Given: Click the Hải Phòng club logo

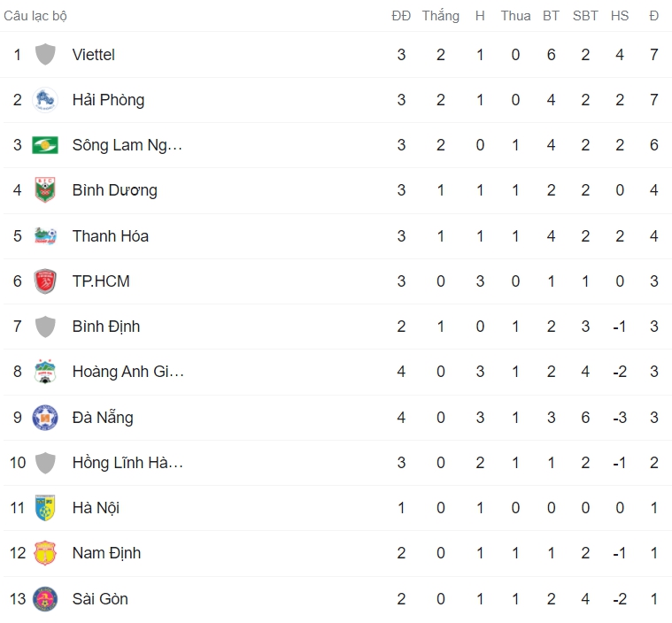Looking at the screenshot, I should tap(45, 100).
